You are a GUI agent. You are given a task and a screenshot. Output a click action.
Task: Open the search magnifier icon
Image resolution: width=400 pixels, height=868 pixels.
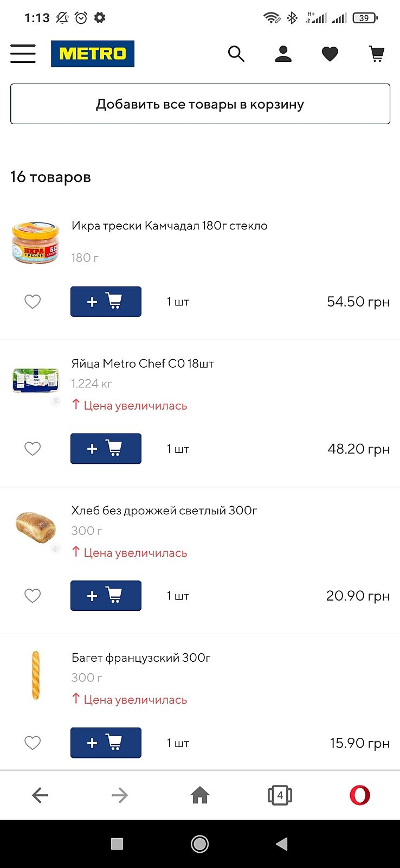(236, 54)
